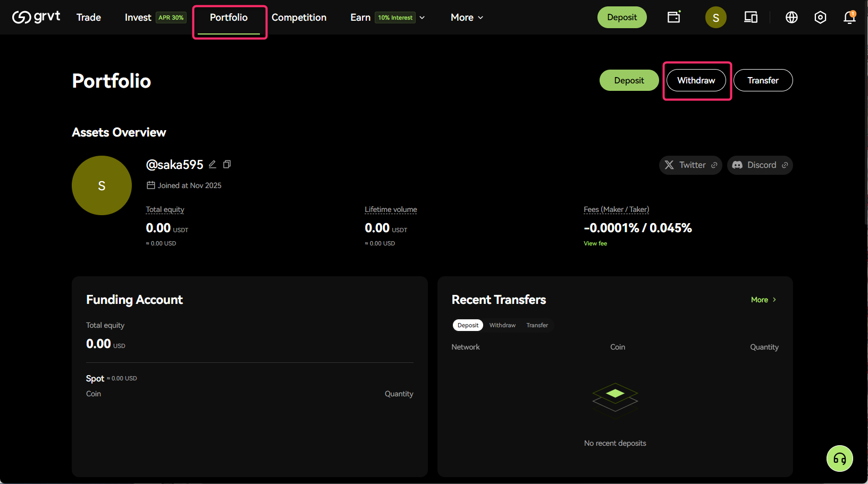
Task: Open More link in Recent Transfers
Action: point(763,300)
